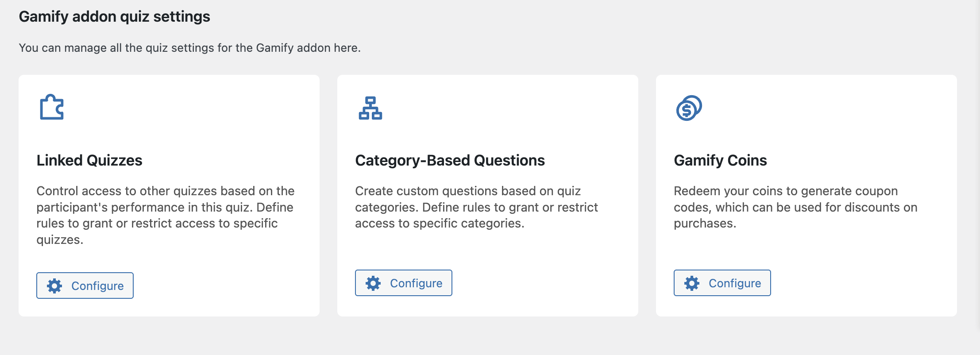Click the Linked Quizzes description paragraph

pos(166,215)
